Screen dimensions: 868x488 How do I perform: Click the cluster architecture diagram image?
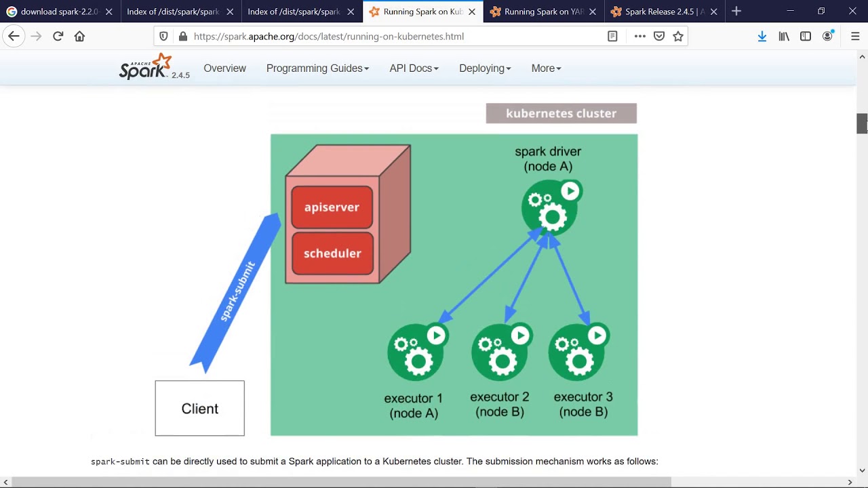point(396,270)
